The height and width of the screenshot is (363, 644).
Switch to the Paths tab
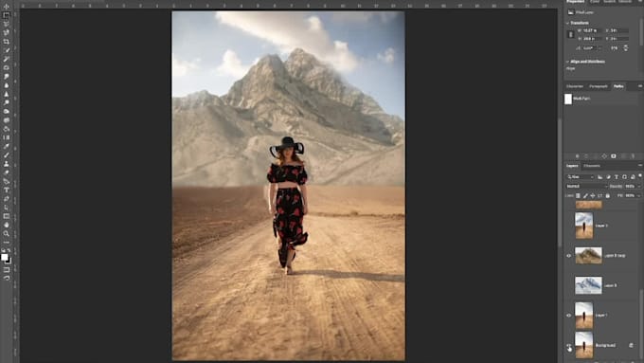[618, 86]
